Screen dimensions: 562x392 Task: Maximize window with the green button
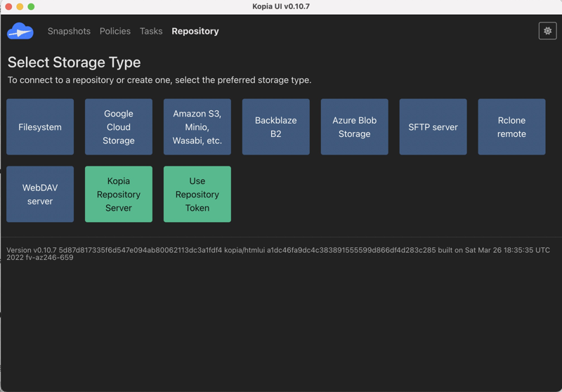coord(31,6)
